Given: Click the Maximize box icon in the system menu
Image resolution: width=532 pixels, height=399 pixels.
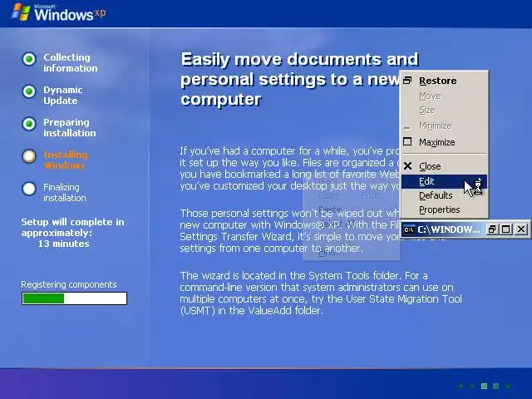Looking at the screenshot, I should click(x=407, y=141).
